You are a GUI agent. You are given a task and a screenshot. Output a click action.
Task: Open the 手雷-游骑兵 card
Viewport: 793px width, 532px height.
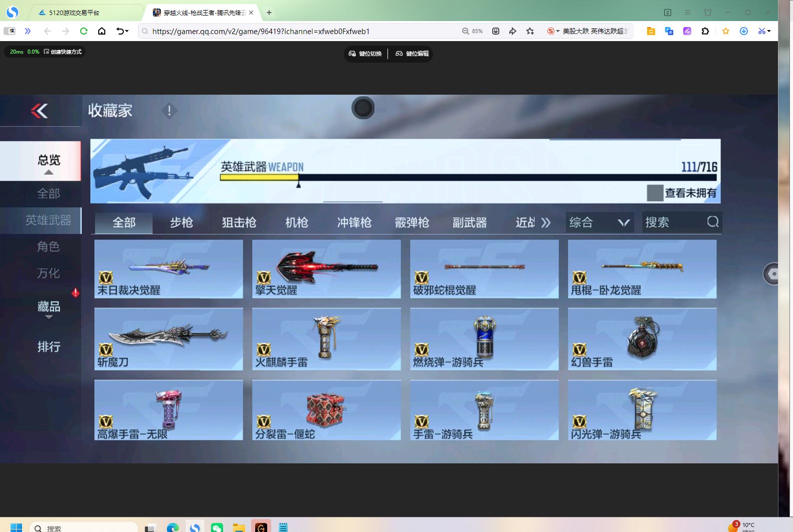click(484, 410)
